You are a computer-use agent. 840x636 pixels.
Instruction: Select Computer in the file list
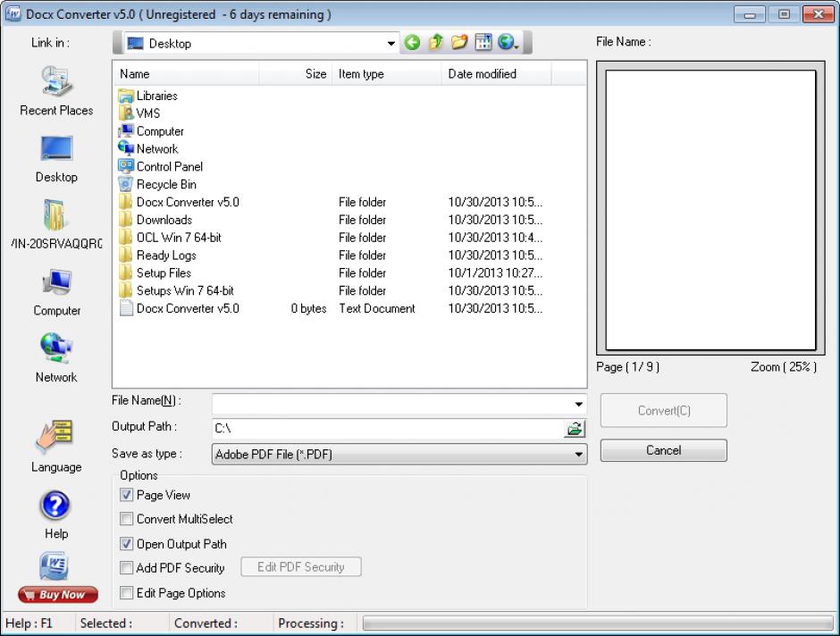click(x=151, y=131)
